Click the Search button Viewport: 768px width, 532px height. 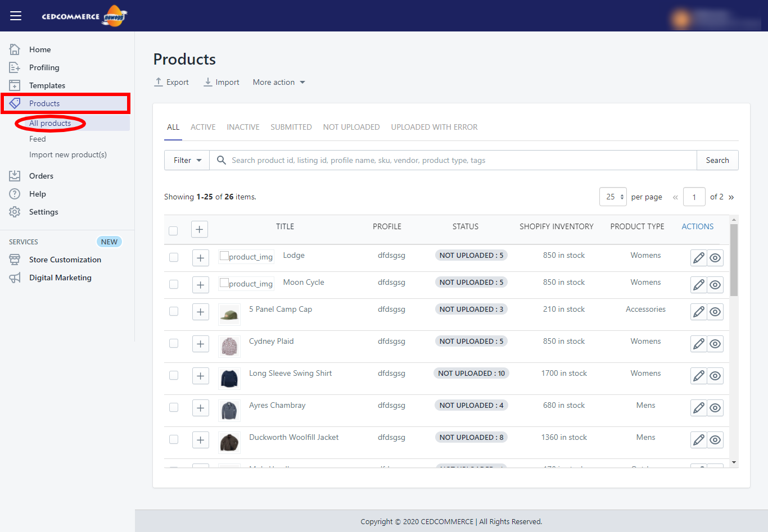point(717,160)
